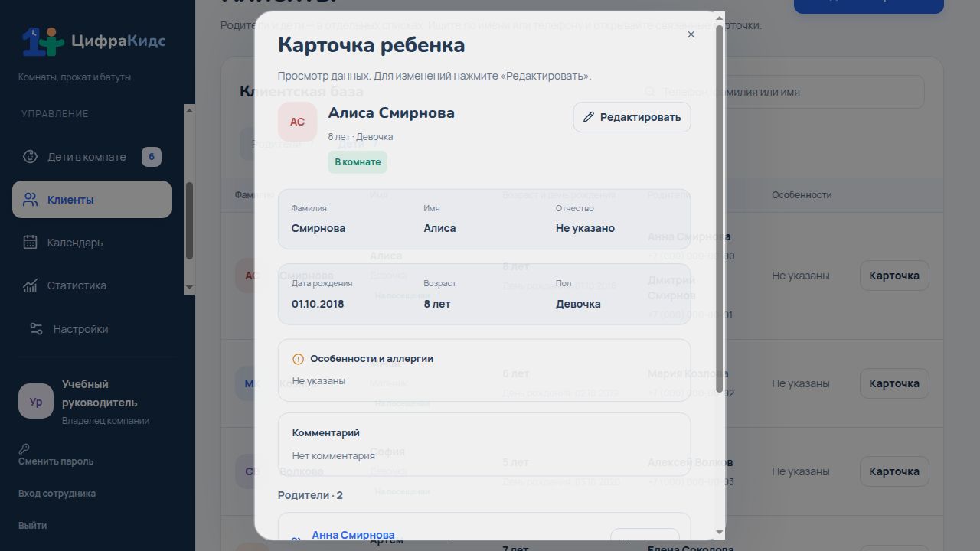Click the Нет комментария text
The height and width of the screenshot is (551, 980).
point(333,456)
